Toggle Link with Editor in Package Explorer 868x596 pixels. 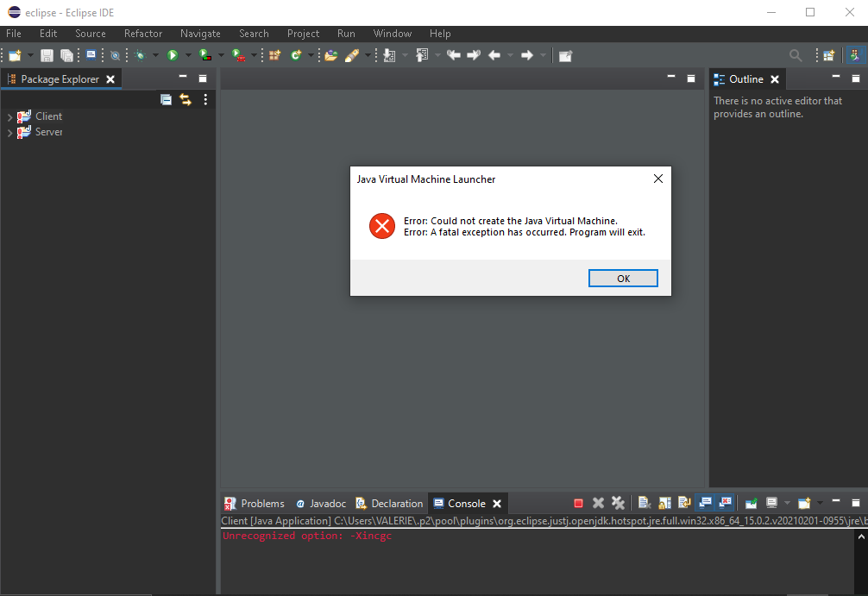coord(186,99)
